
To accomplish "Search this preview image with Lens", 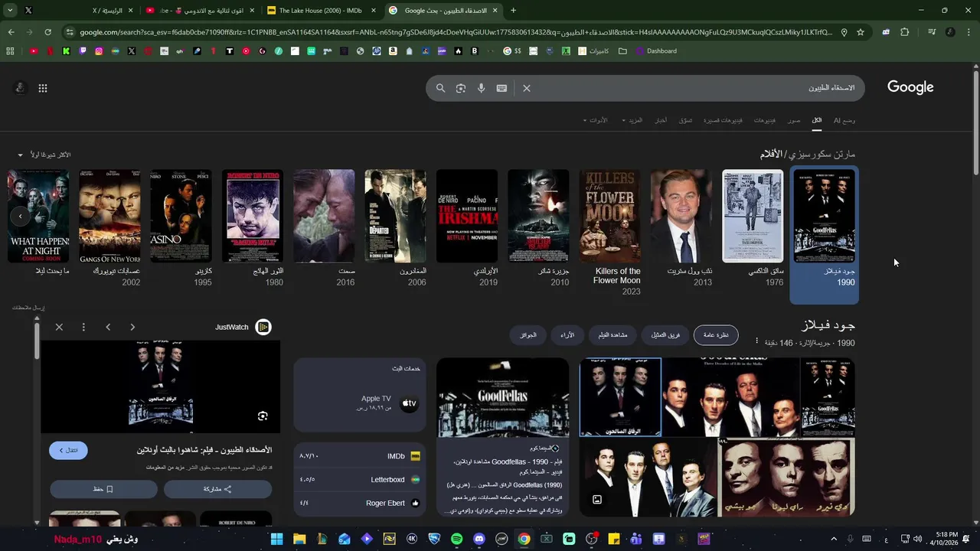I will coord(263,416).
